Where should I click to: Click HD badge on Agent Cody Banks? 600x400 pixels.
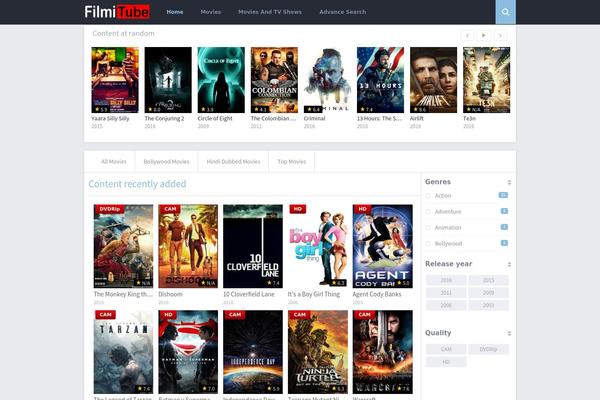pos(362,209)
